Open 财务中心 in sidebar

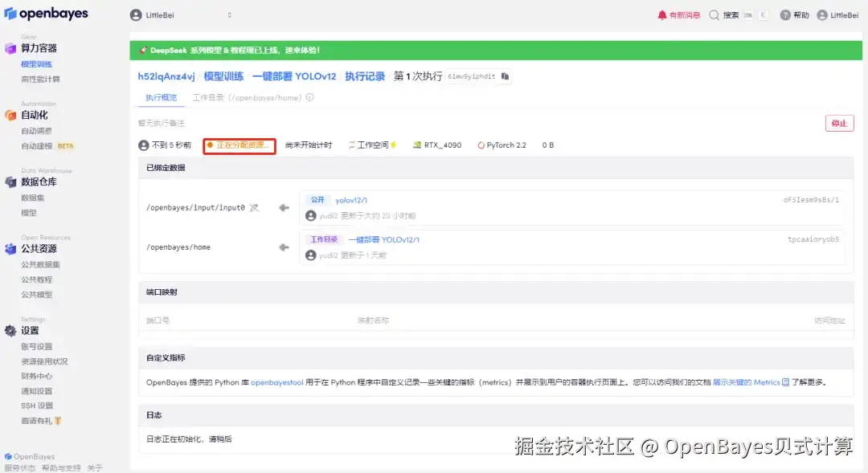[36, 376]
